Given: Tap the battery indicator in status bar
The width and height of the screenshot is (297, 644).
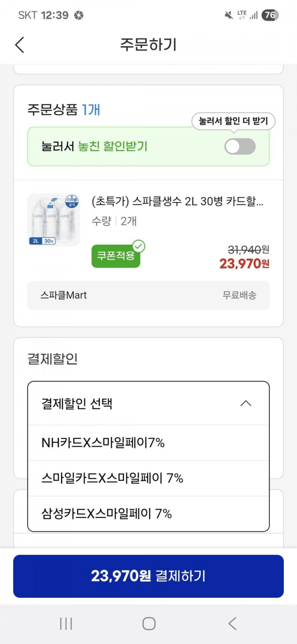Looking at the screenshot, I should [270, 15].
